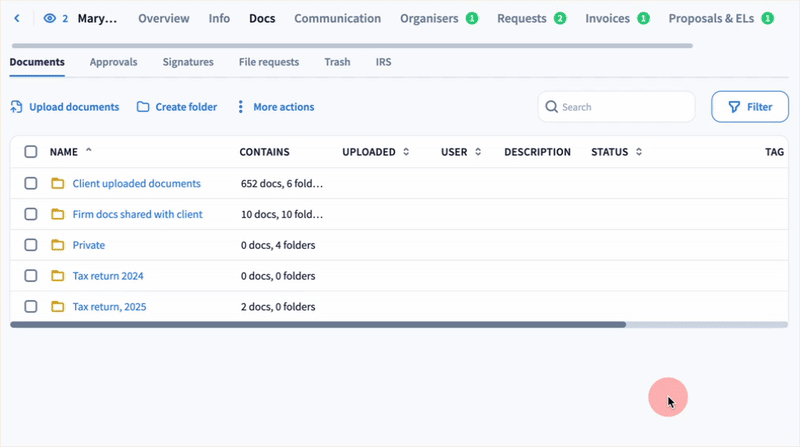800x447 pixels.
Task: Open the Signatures sub-tab
Action: click(188, 62)
